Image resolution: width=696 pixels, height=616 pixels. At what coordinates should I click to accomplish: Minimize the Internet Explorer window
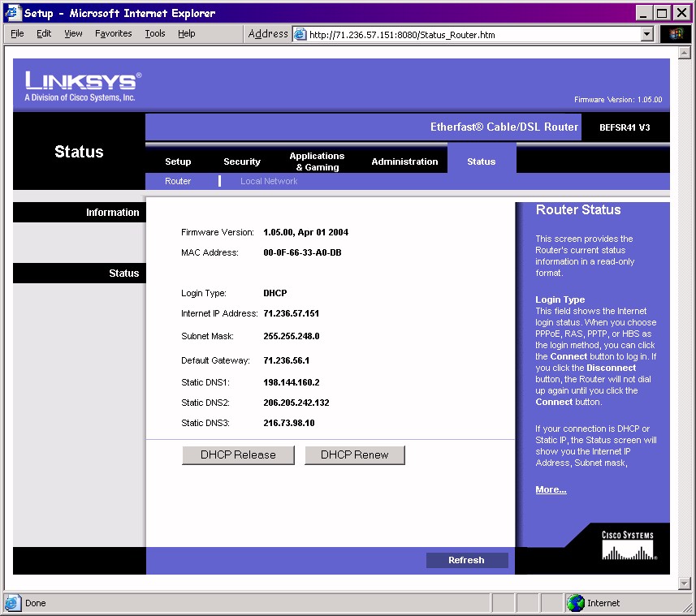coord(644,13)
